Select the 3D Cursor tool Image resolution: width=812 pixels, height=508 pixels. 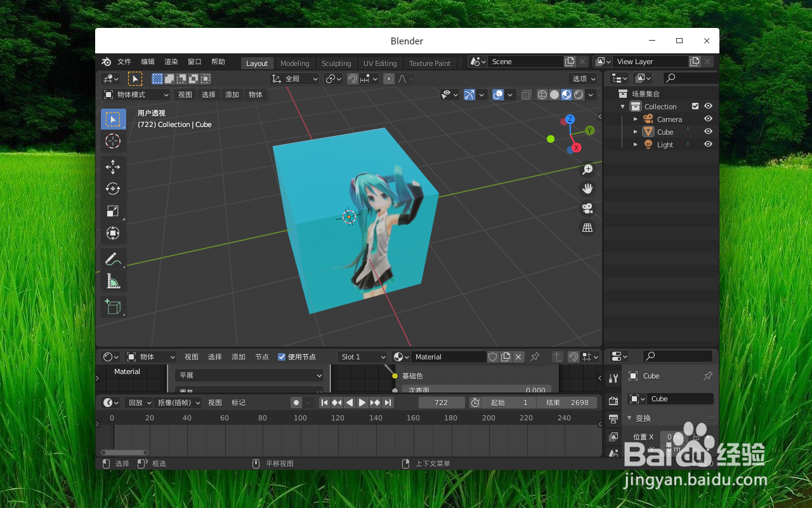113,142
